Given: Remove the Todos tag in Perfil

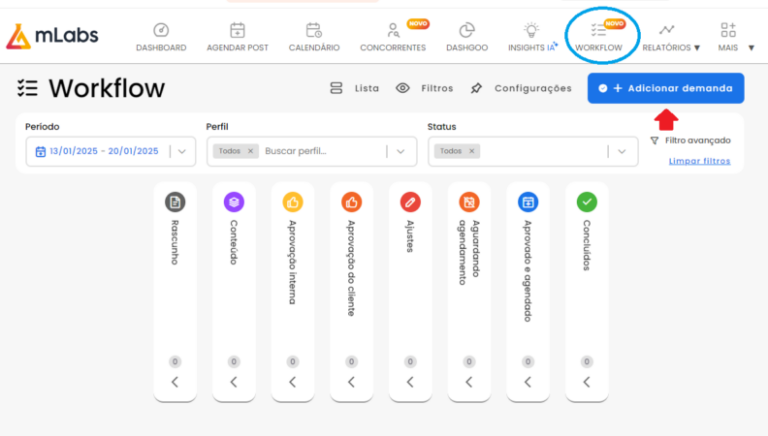Looking at the screenshot, I should pyautogui.click(x=250, y=151).
